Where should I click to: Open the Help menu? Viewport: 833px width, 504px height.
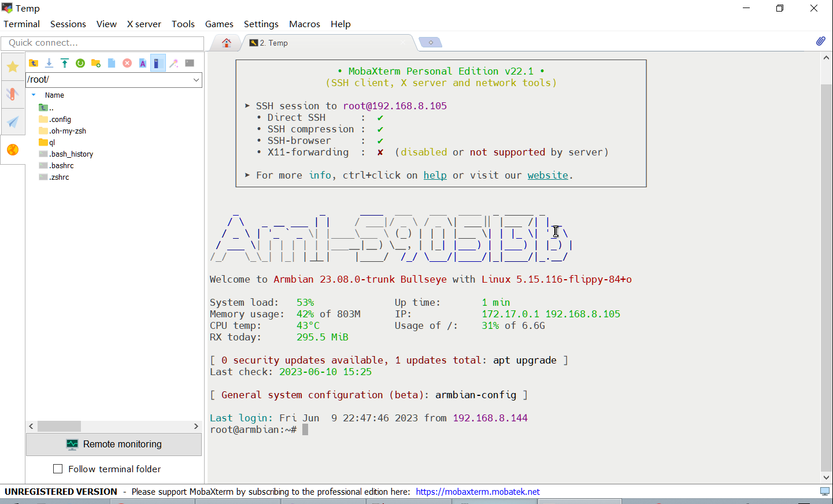(340, 24)
